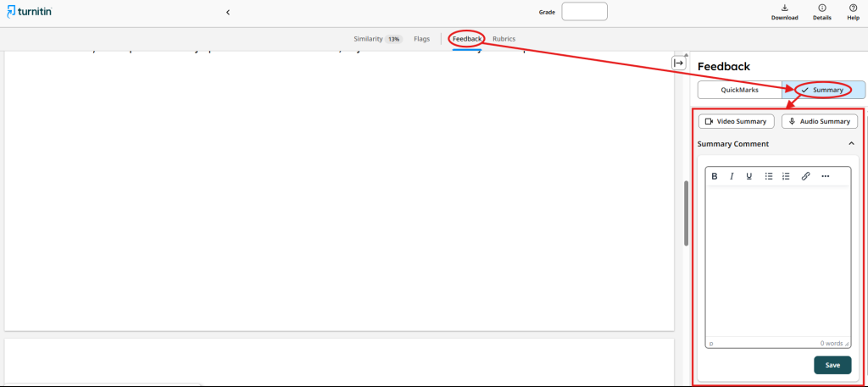Viewport: 868px width, 387px height.
Task: Insert a bulleted list
Action: 768,176
